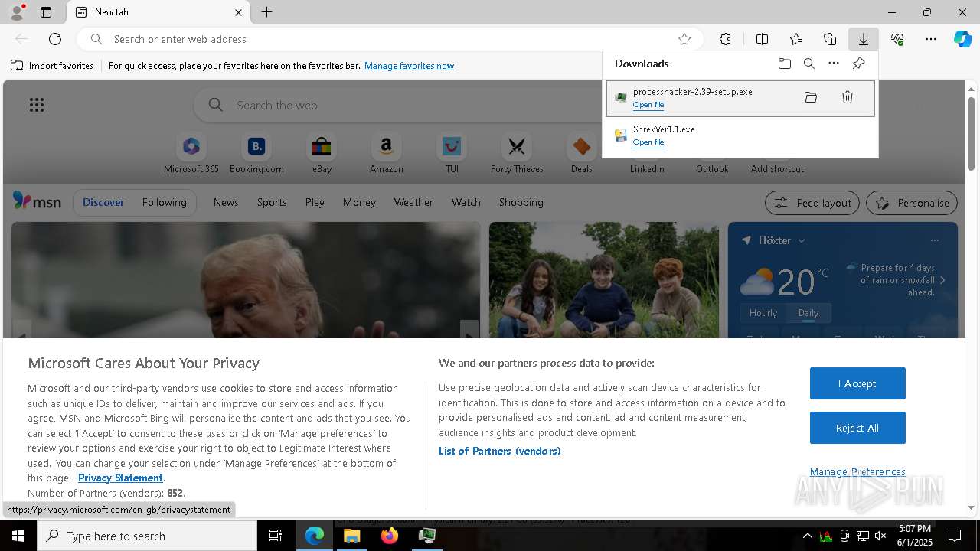Add this page to favorites star

pos(684,39)
